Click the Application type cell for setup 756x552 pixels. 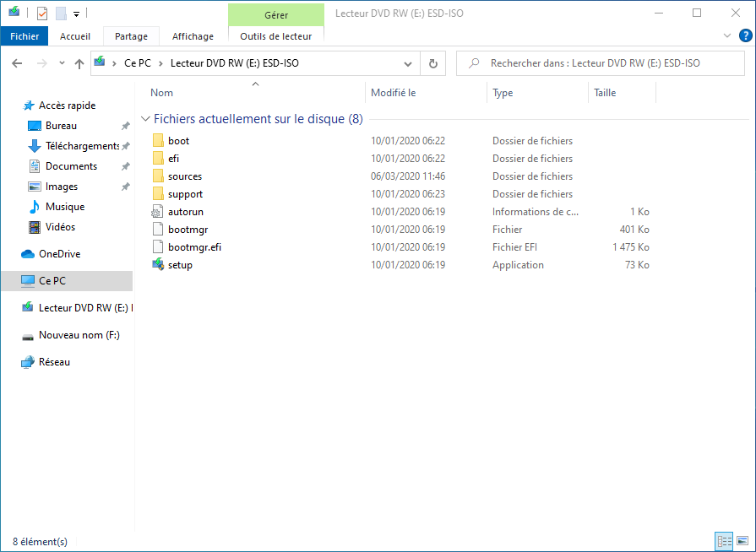click(x=518, y=265)
